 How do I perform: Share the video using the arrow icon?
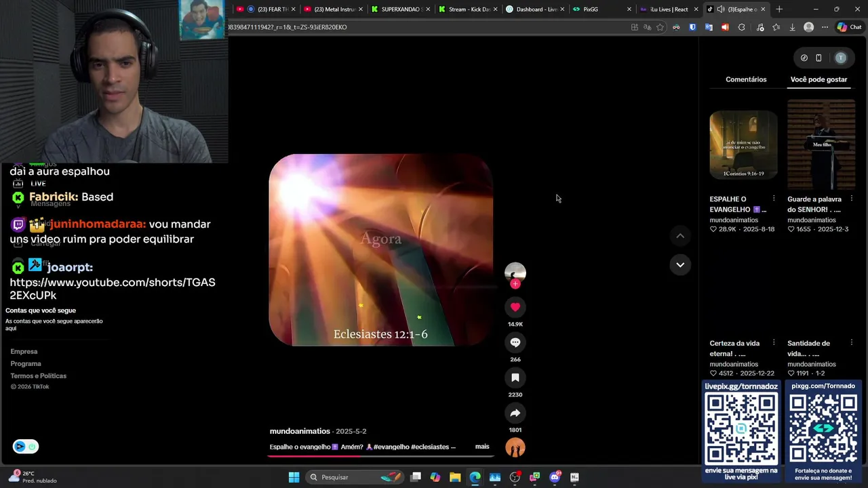point(515,413)
